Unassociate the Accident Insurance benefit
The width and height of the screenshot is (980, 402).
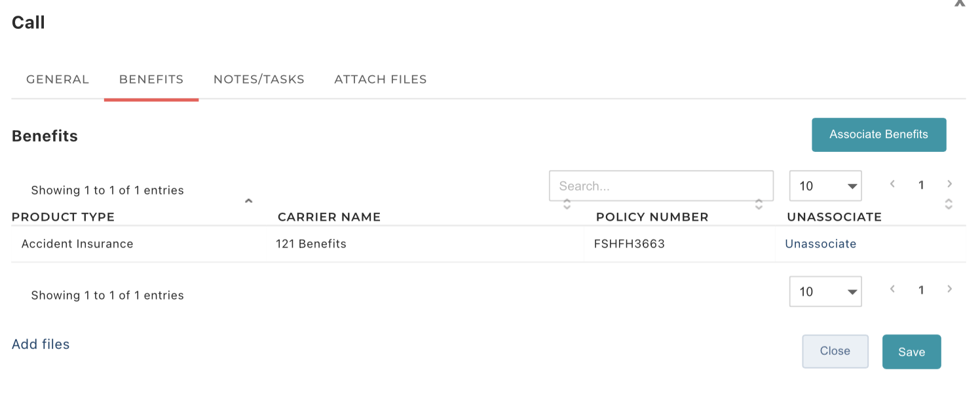pyautogui.click(x=821, y=244)
